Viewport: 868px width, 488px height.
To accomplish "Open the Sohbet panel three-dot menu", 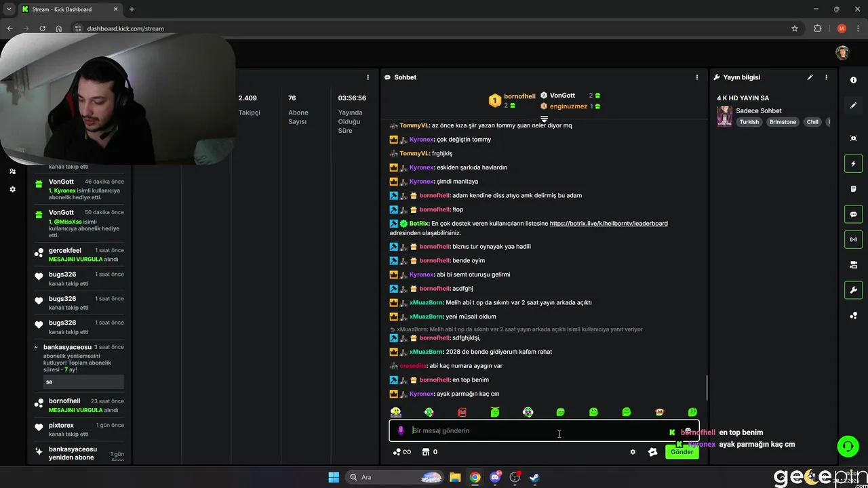I will pyautogui.click(x=696, y=77).
